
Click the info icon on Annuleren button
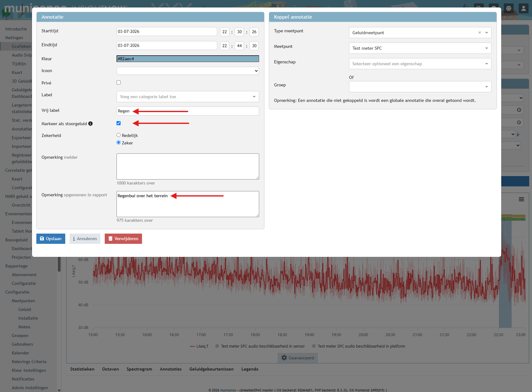(x=74, y=239)
